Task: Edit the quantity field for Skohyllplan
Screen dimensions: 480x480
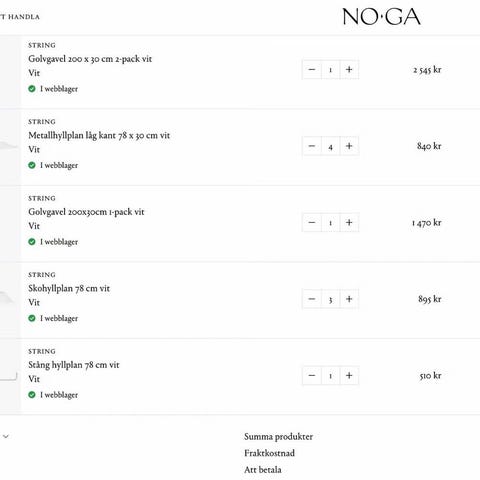Action: (x=330, y=299)
